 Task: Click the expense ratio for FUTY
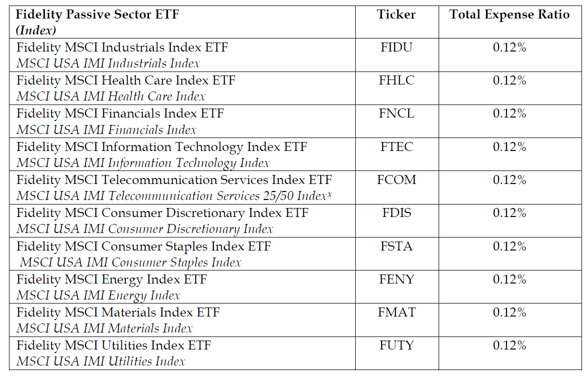tap(510, 345)
